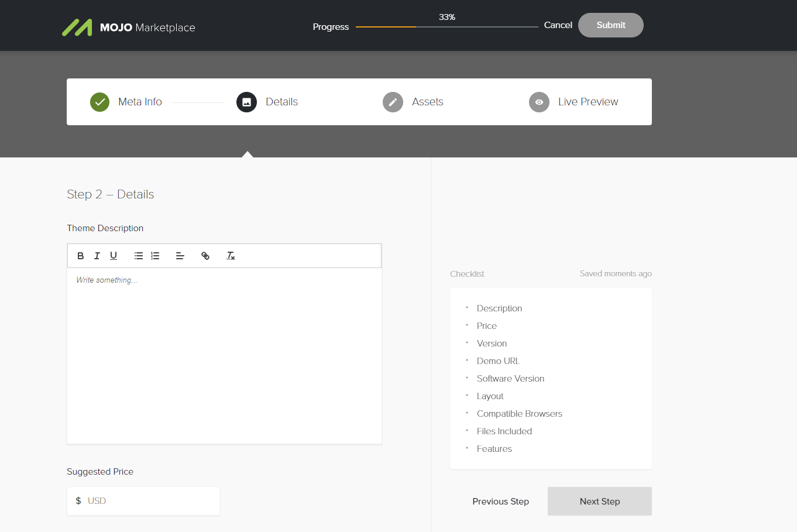Click the Suggested Price USD field
797x532 pixels.
click(x=143, y=500)
